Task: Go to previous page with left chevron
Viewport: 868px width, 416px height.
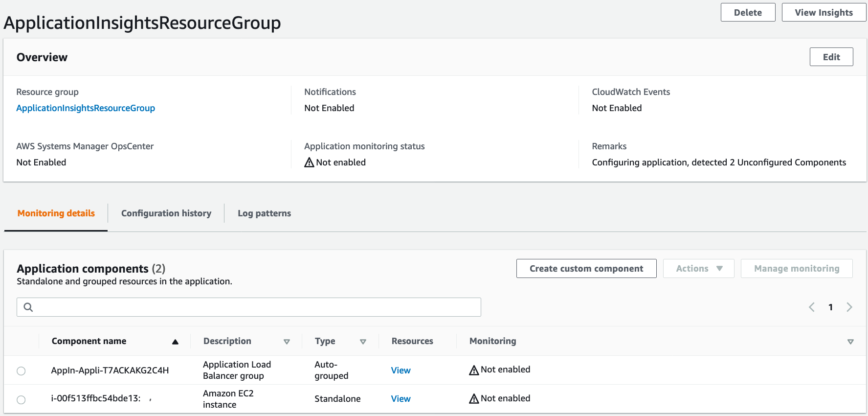Action: (811, 307)
